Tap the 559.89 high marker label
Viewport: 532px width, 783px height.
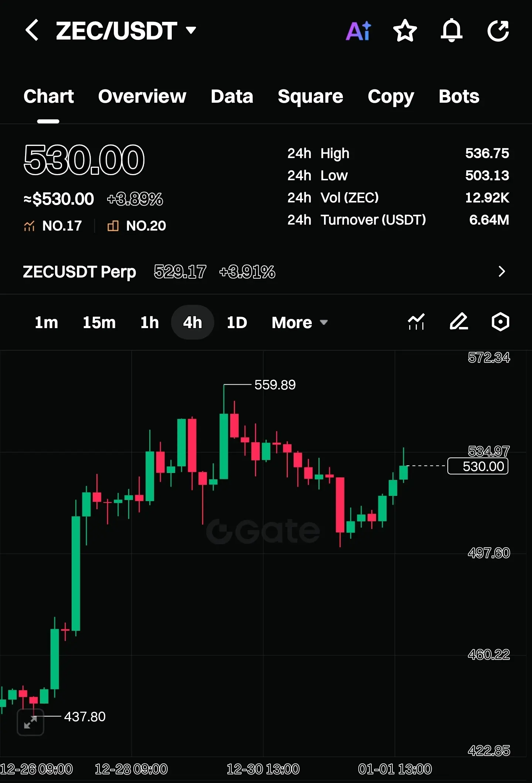[x=275, y=385]
